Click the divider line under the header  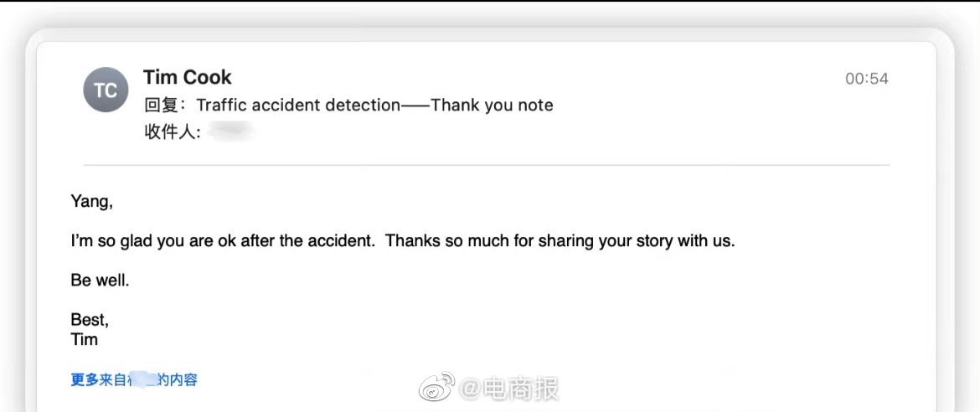coord(486,165)
